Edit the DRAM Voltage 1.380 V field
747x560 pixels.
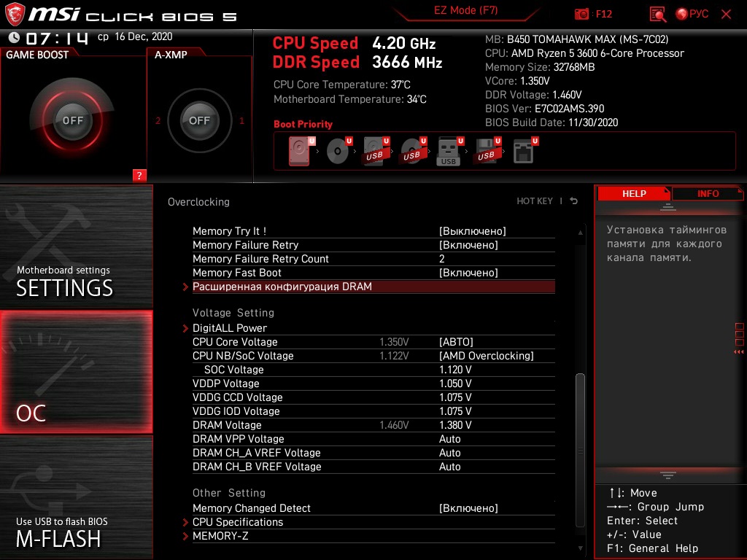click(x=455, y=425)
